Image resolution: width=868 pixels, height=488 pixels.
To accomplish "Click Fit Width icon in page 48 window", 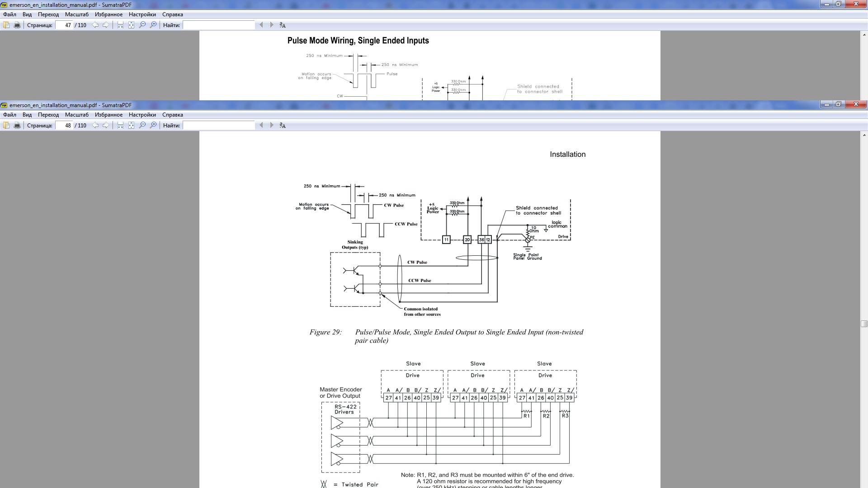I will pyautogui.click(x=120, y=125).
